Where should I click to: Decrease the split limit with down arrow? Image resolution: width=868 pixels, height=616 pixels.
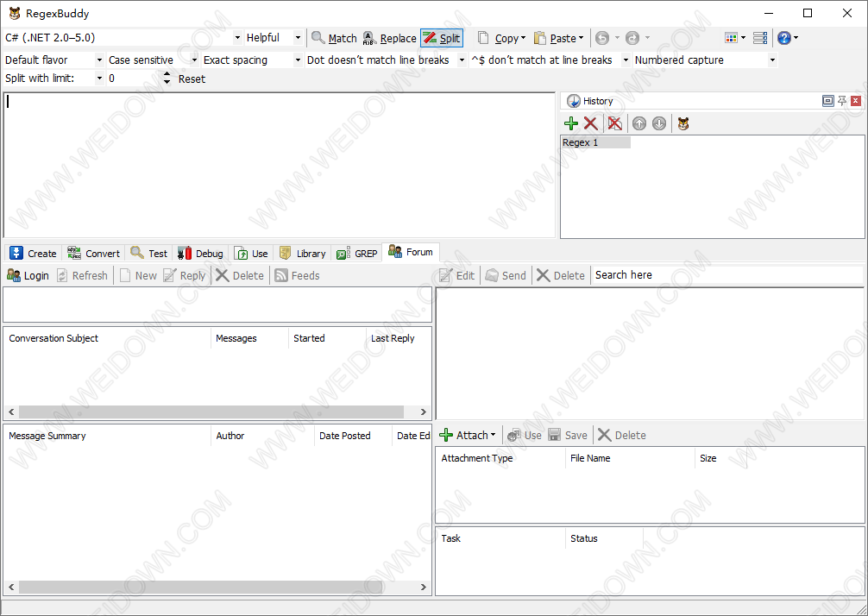(x=167, y=83)
